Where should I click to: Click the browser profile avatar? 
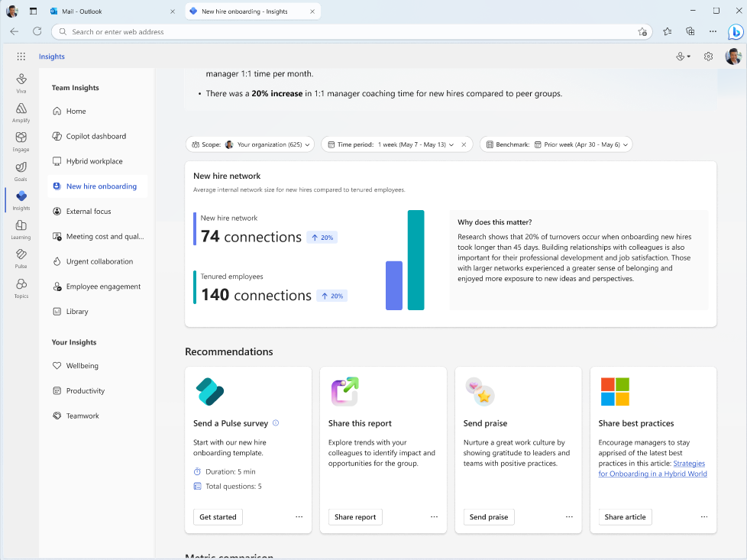click(12, 11)
